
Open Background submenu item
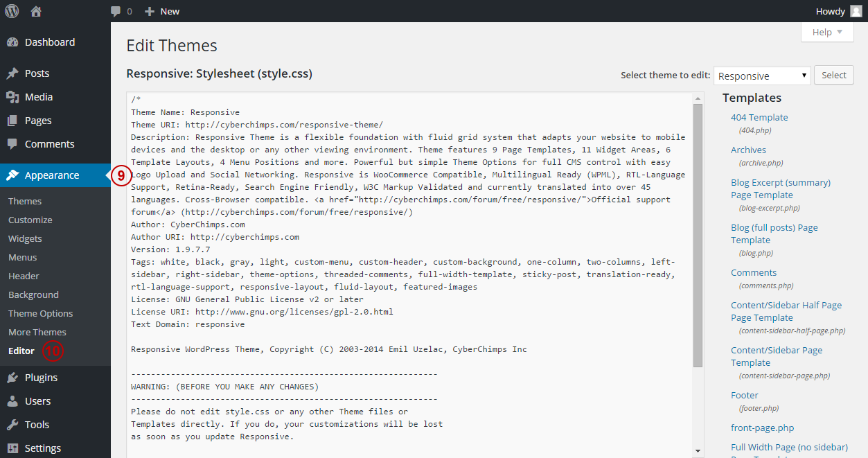[x=33, y=294]
